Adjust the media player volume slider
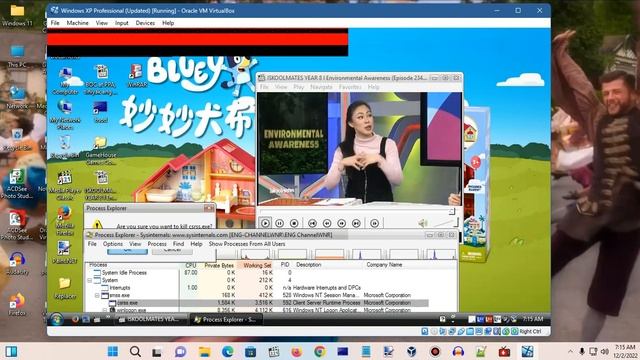Image resolution: width=640 pixels, height=360 pixels. tap(445, 223)
